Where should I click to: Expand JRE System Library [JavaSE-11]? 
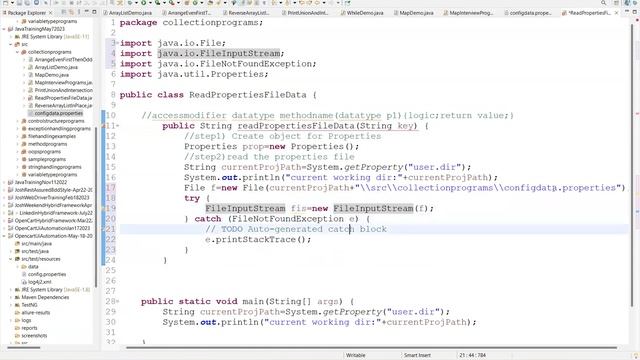point(11,37)
